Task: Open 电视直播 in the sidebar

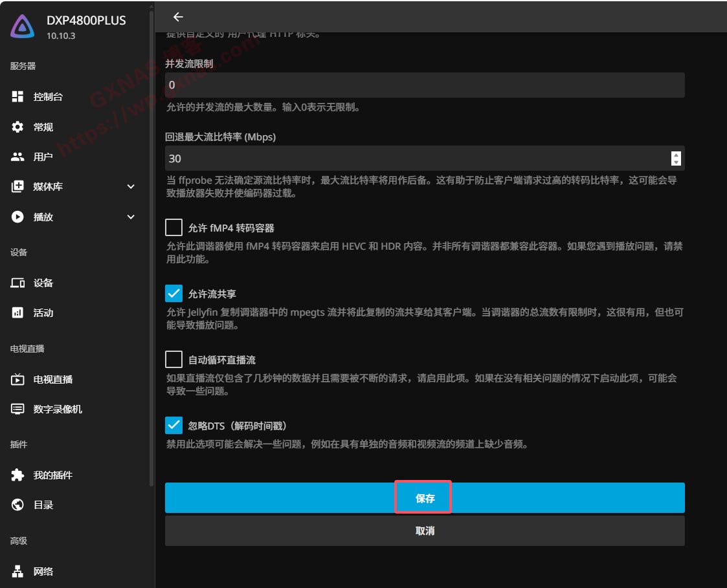Action: click(53, 379)
